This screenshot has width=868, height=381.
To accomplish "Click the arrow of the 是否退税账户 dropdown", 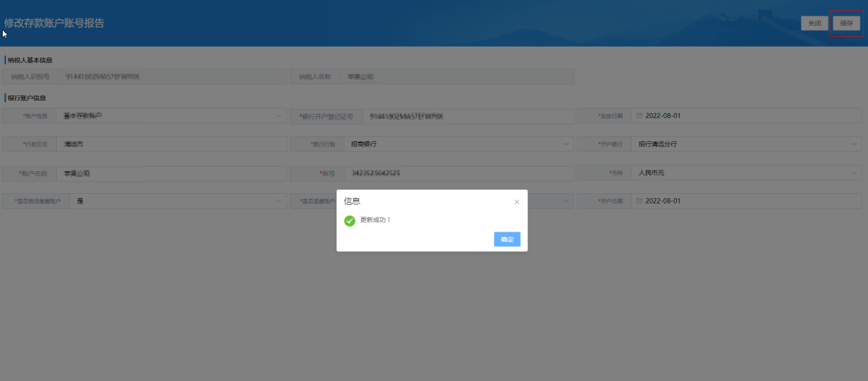I will point(566,201).
